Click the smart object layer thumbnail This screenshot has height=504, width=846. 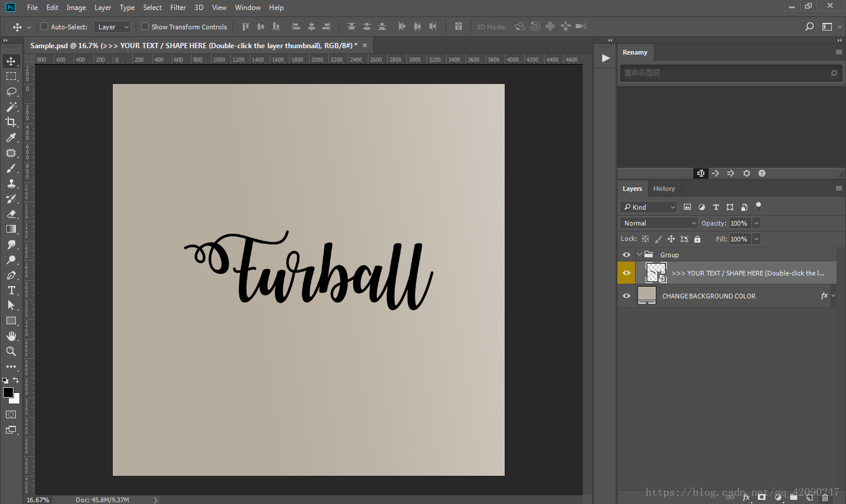(656, 273)
